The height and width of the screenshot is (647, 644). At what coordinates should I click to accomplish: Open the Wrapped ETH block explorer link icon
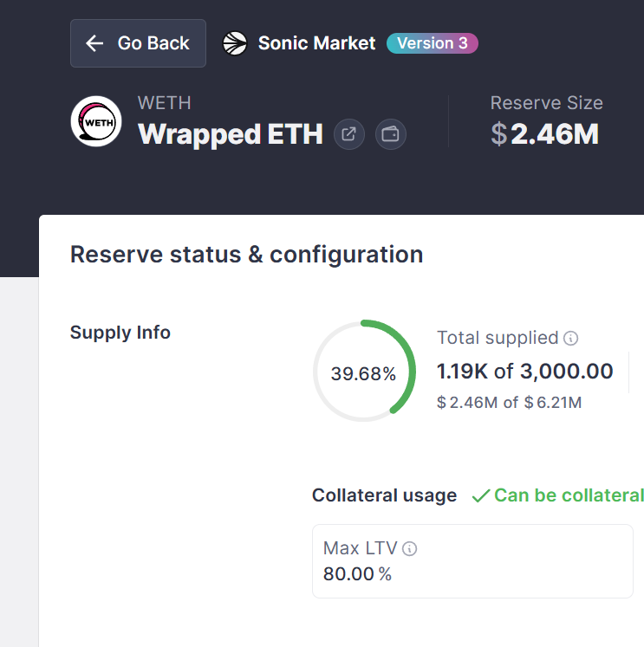[x=348, y=134]
